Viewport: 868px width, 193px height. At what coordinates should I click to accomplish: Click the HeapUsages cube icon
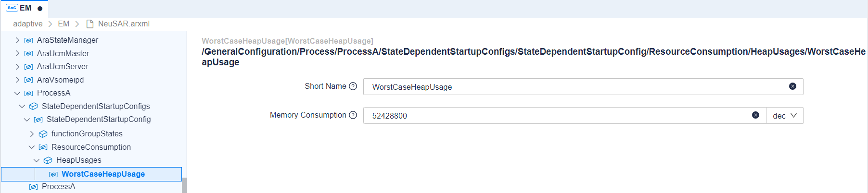click(x=48, y=160)
